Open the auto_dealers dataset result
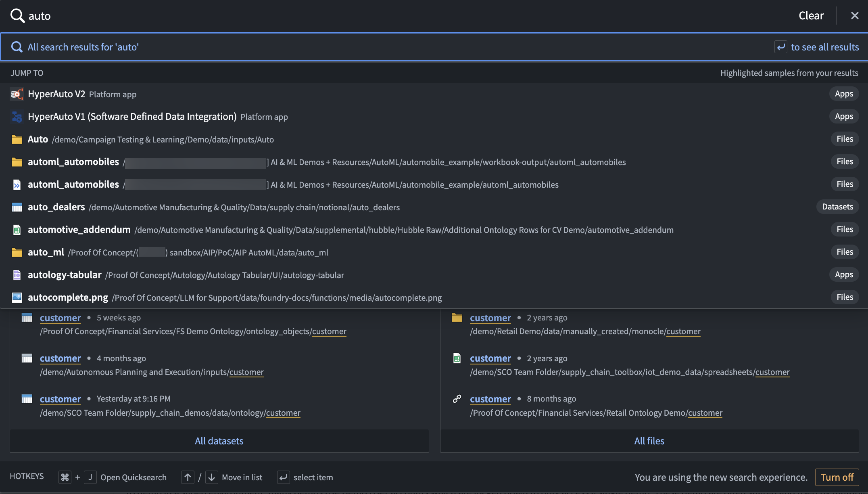 point(434,207)
